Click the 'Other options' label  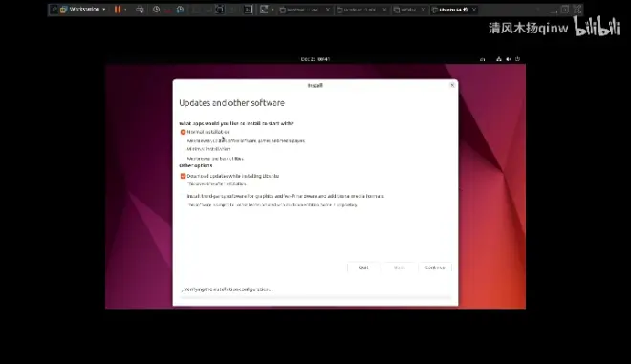196,165
